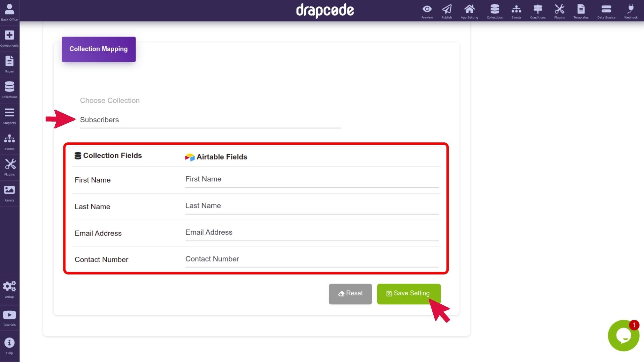Screen dimensions: 644x362
Task: Click the Collection Mapping header
Action: 99,49
